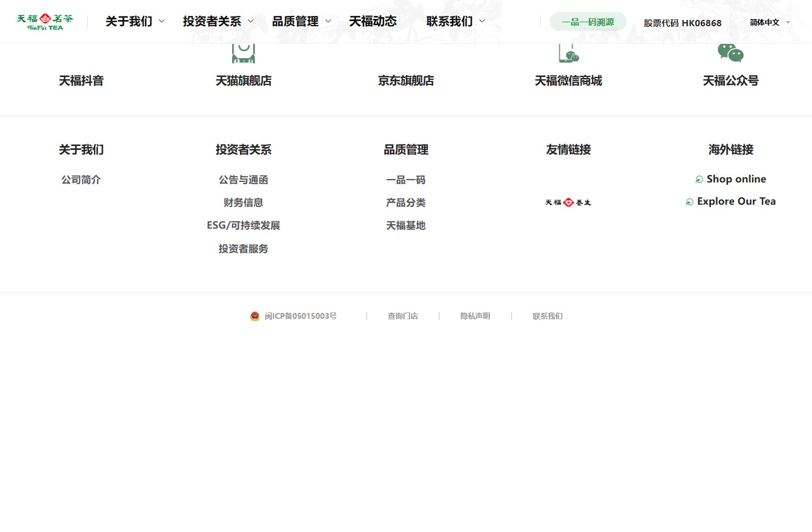Click the green icon beside Explore Our Tea
Image resolution: width=812 pixels, height=532 pixels.
pyautogui.click(x=689, y=202)
